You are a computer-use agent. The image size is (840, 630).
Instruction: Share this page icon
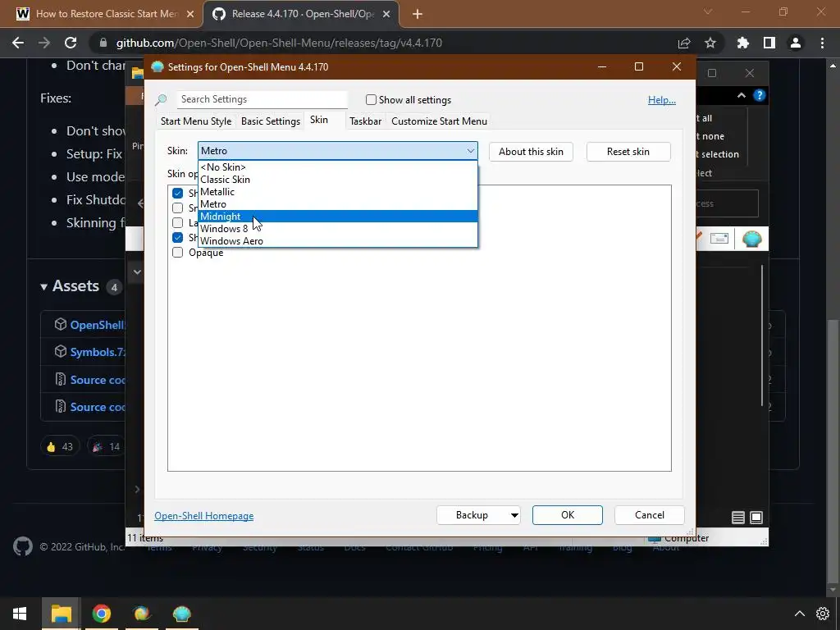pos(684,43)
